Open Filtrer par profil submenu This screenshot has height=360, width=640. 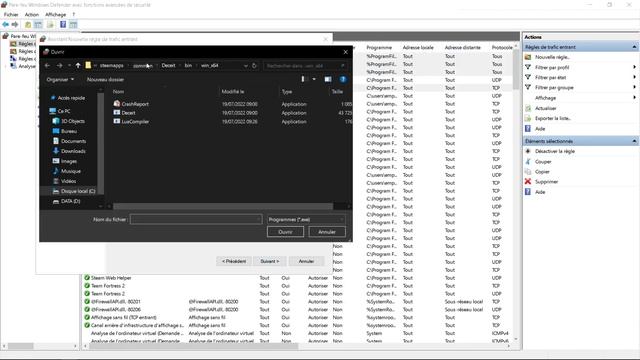[552, 67]
